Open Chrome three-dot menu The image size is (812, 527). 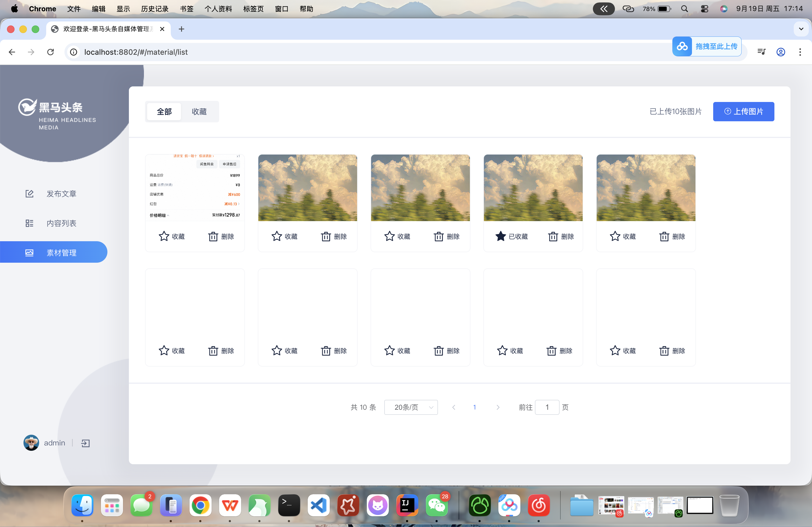(800, 52)
